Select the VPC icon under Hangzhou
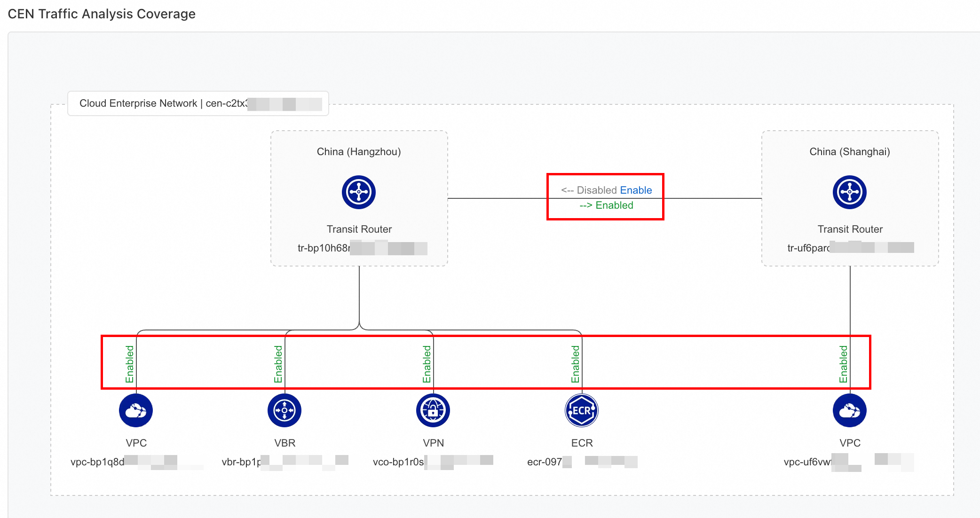Viewport: 980px width, 518px height. [x=136, y=410]
